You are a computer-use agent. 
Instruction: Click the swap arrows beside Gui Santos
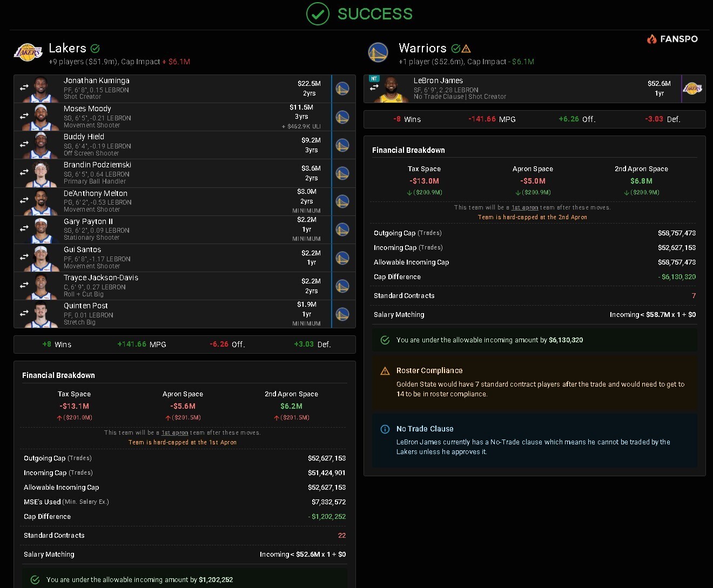[24, 257]
